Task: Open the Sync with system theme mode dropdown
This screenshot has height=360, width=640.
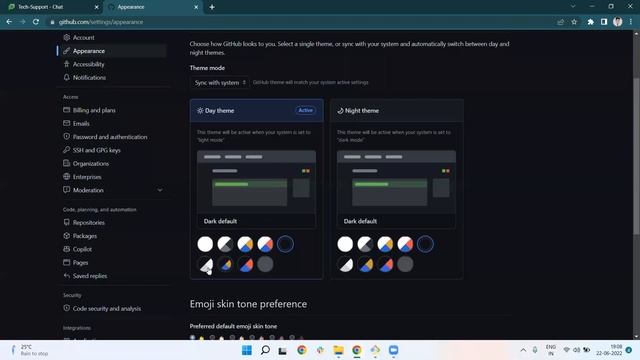Action: 220,82
